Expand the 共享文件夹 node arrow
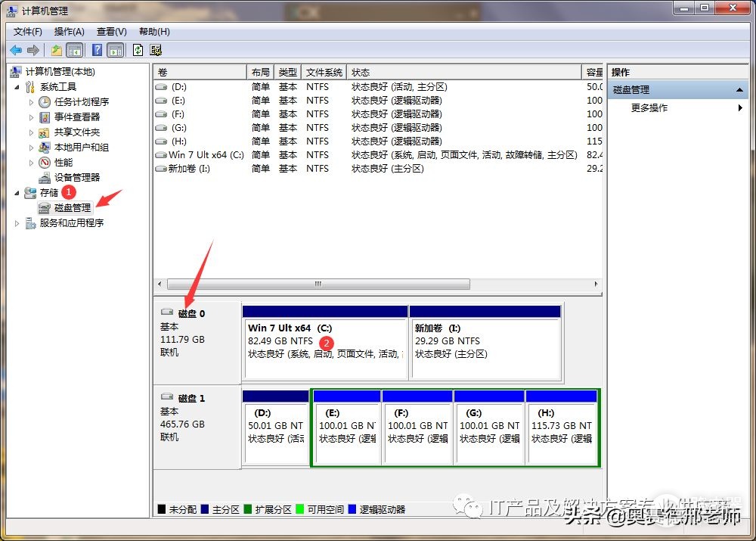Screen dimensions: 756x541 pyautogui.click(x=31, y=132)
